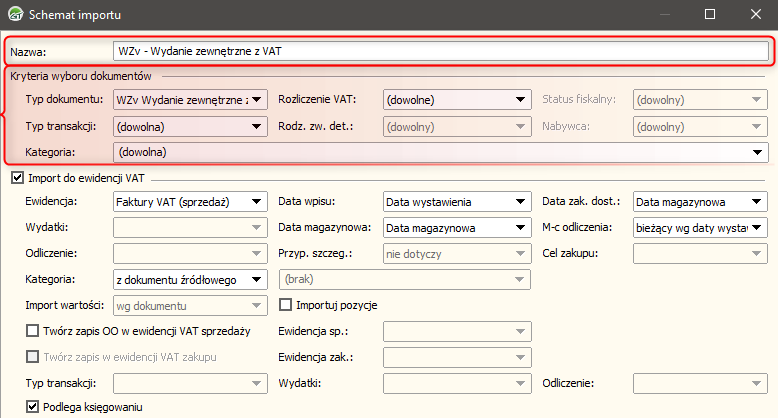778x418 pixels.
Task: Expand Data magazynowa dropdown in VAT section
Action: click(520, 228)
